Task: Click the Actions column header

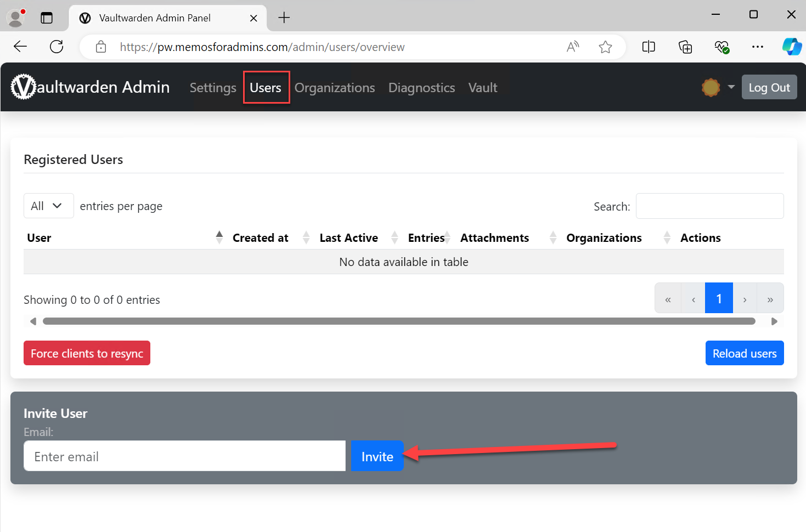Action: [700, 238]
